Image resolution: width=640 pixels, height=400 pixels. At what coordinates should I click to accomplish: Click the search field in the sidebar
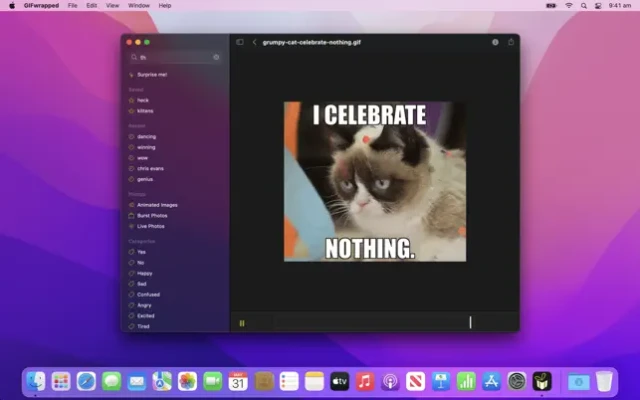176,58
